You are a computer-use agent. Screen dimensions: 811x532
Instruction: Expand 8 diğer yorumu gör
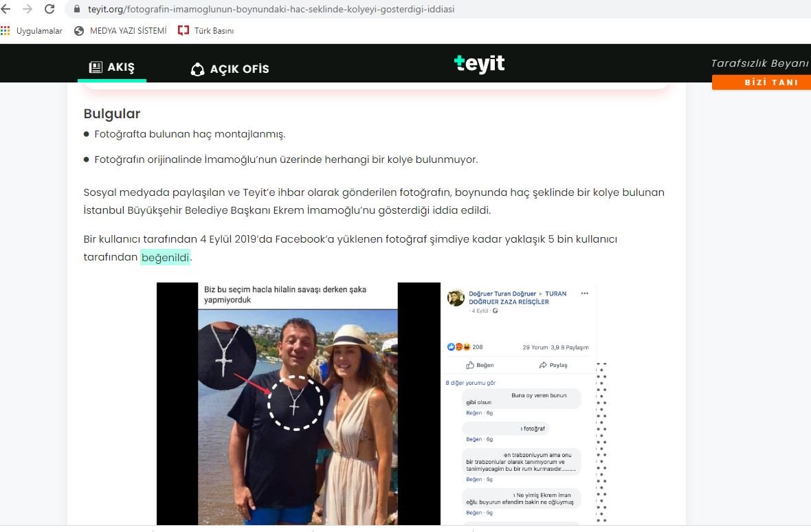click(471, 383)
